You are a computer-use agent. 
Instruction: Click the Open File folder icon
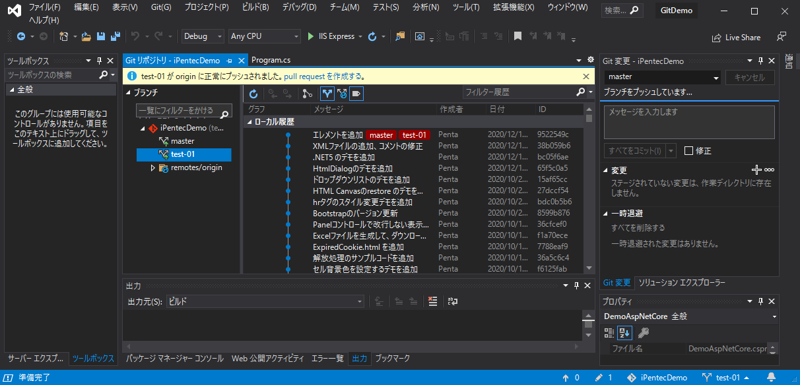coord(86,37)
